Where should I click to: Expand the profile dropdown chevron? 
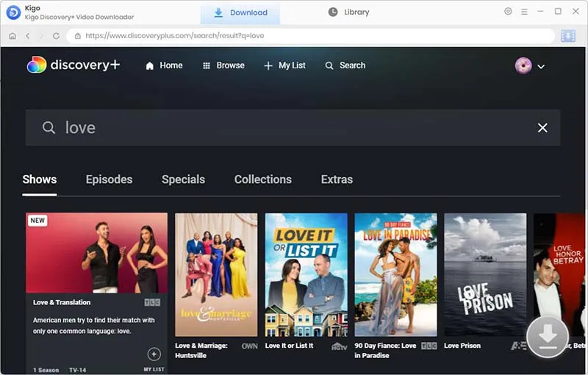pyautogui.click(x=541, y=67)
